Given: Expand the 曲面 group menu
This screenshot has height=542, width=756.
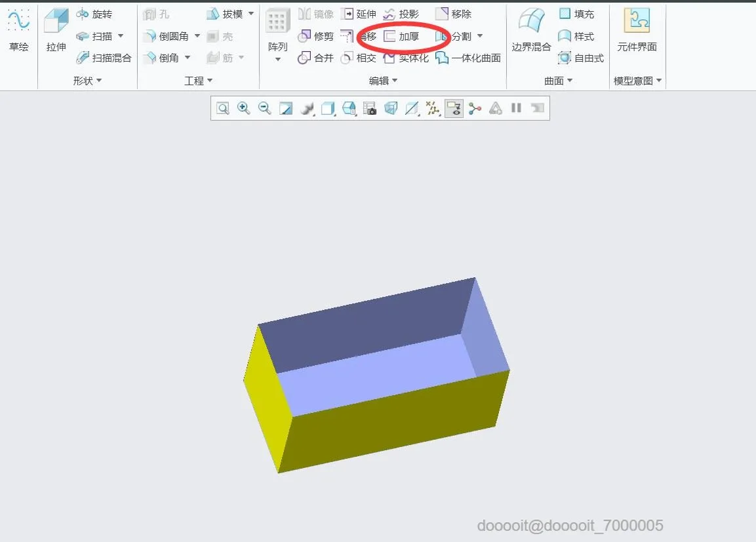Looking at the screenshot, I should [x=559, y=81].
